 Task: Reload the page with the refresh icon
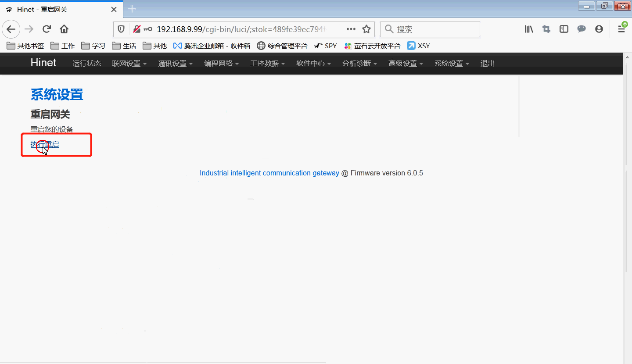47,29
